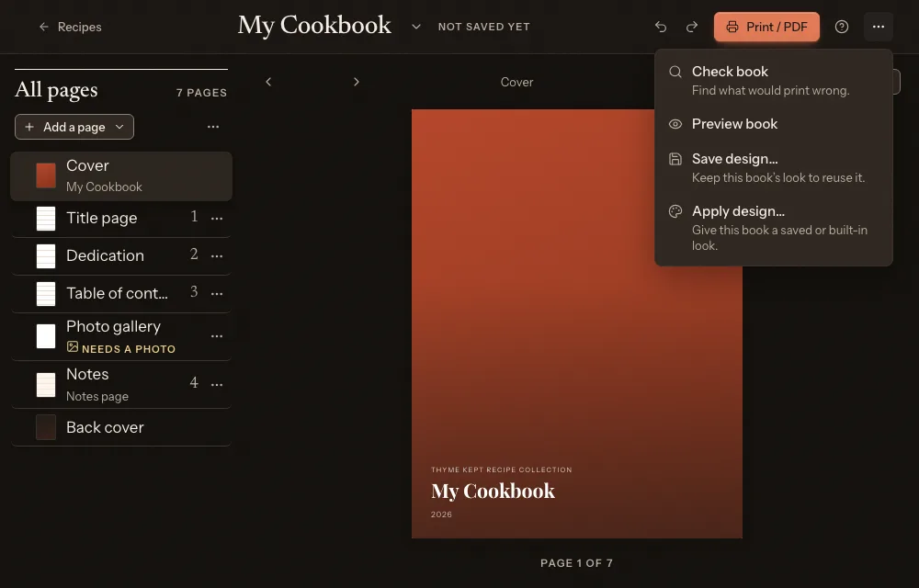Go to the next page with the right chevron
The width and height of the screenshot is (919, 588).
pyautogui.click(x=357, y=82)
